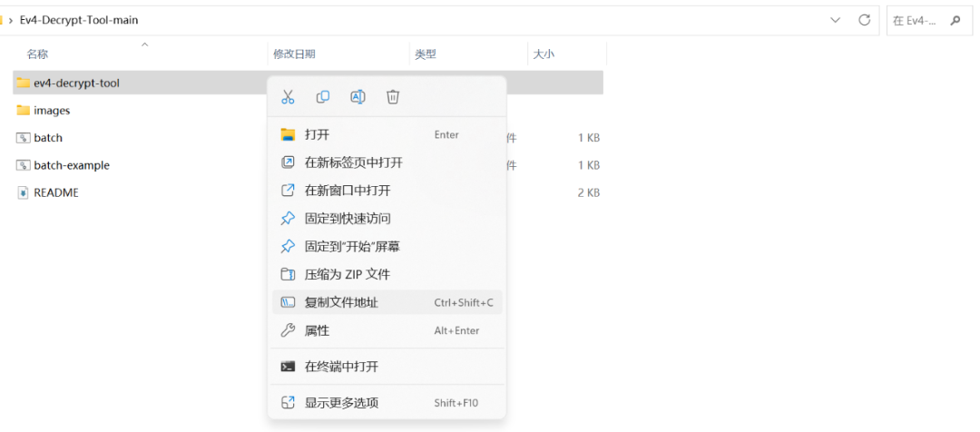This screenshot has width=980, height=432.
Task: Click the search magnifier icon
Action: 955,20
